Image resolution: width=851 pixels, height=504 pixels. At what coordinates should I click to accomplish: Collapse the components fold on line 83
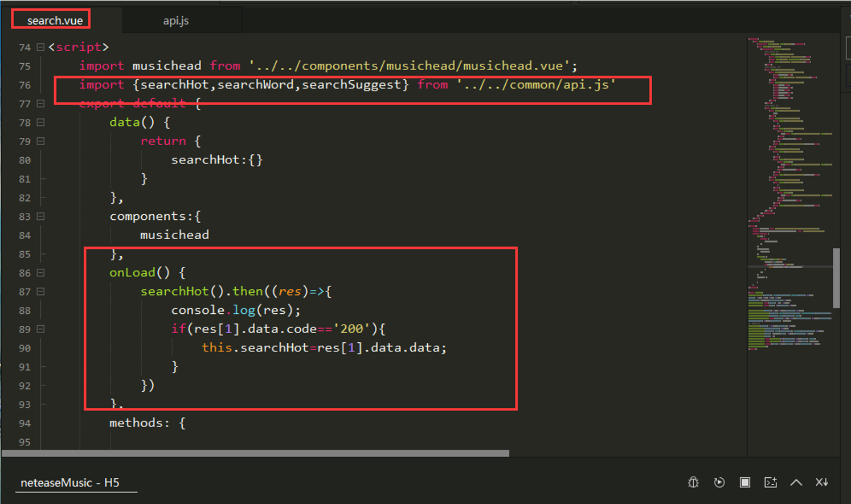pos(40,216)
